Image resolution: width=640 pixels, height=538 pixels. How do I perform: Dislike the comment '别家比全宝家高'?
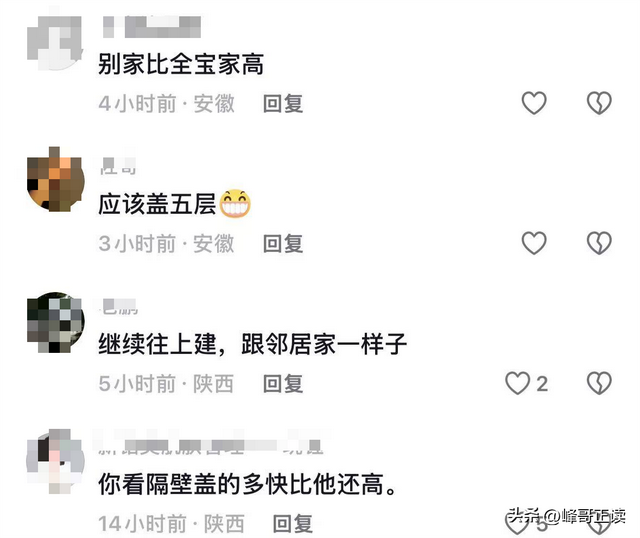point(599,102)
